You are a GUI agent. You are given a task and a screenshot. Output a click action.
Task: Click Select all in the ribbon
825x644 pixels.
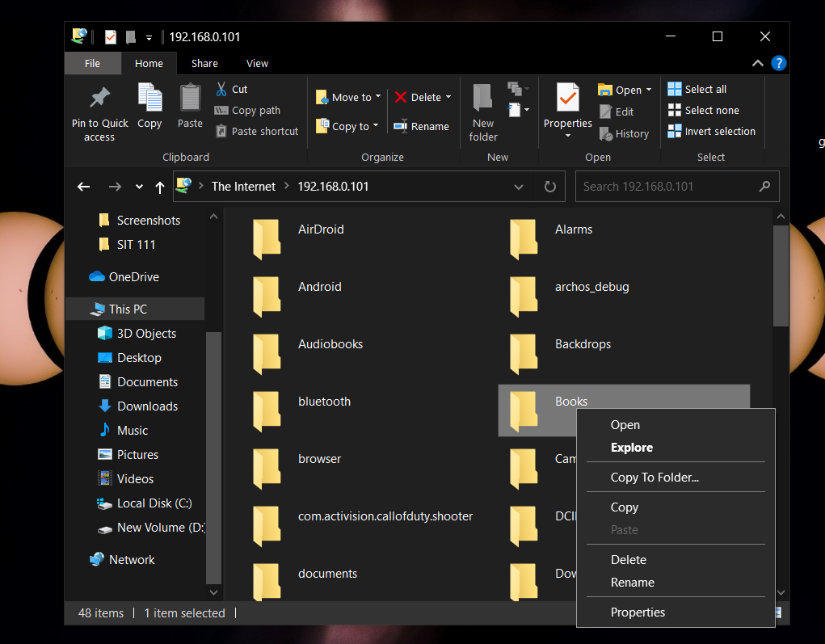pyautogui.click(x=697, y=90)
